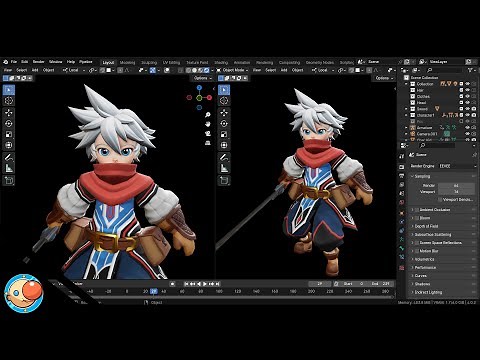Select the Measure tool in right viewport

click(x=224, y=168)
